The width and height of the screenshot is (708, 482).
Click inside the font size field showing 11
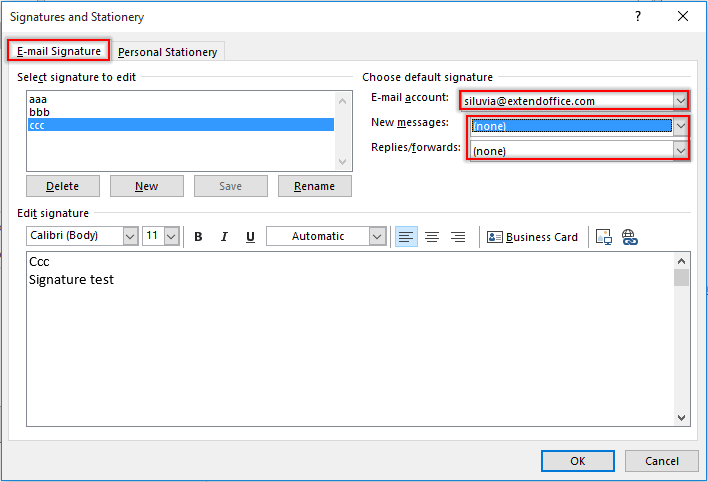(154, 236)
